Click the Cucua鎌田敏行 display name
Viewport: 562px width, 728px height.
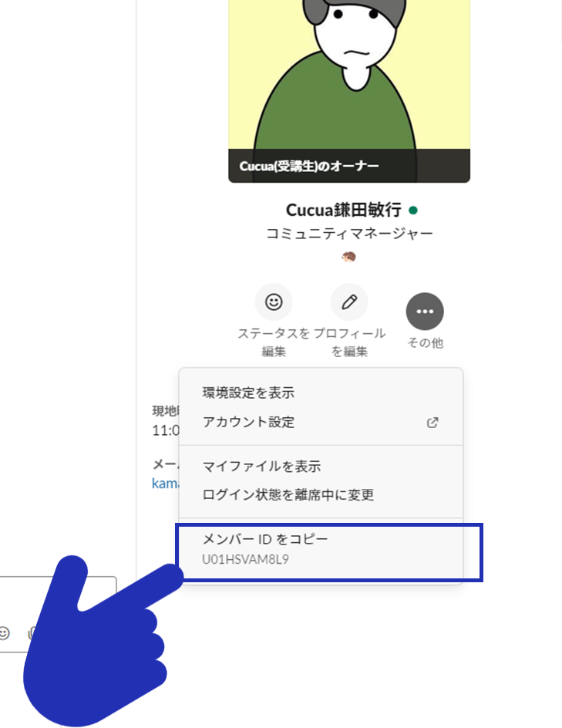tap(343, 211)
